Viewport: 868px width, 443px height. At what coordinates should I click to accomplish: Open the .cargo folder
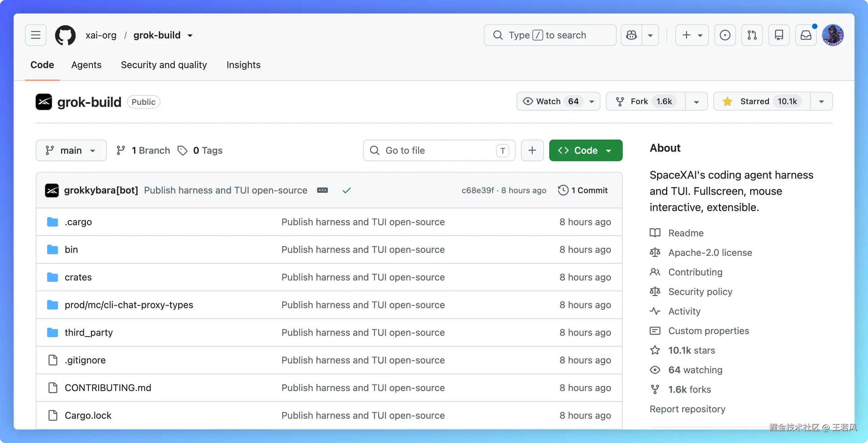(x=78, y=222)
